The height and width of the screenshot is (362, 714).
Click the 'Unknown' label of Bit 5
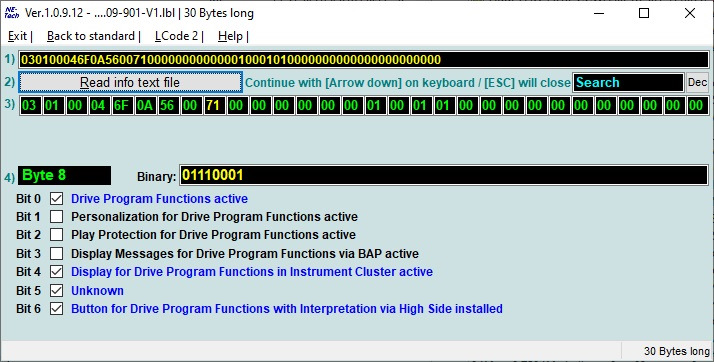pos(97,291)
